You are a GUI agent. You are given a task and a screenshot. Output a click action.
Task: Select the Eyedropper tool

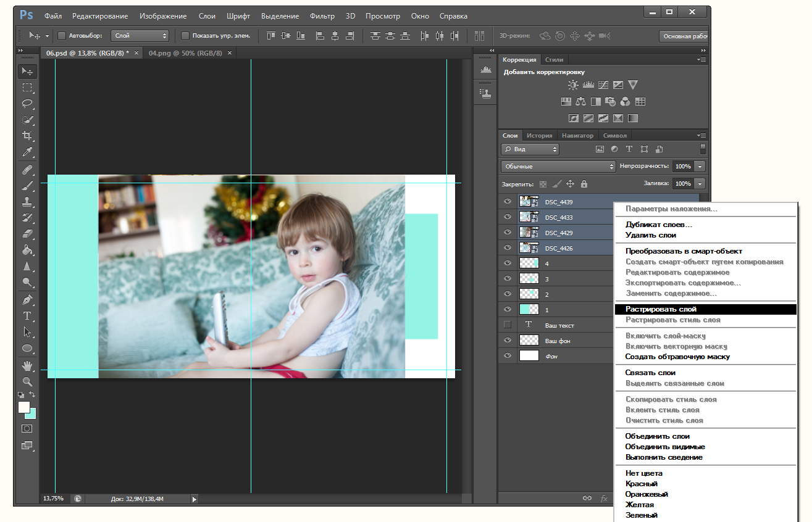27,152
